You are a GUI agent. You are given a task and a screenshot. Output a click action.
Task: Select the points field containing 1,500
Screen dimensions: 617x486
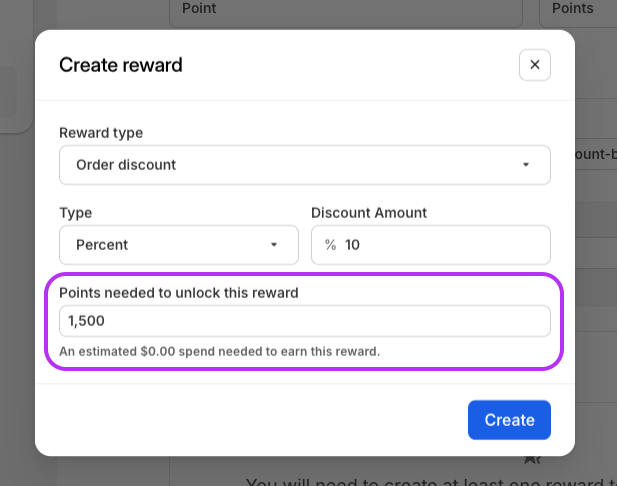[x=305, y=321]
